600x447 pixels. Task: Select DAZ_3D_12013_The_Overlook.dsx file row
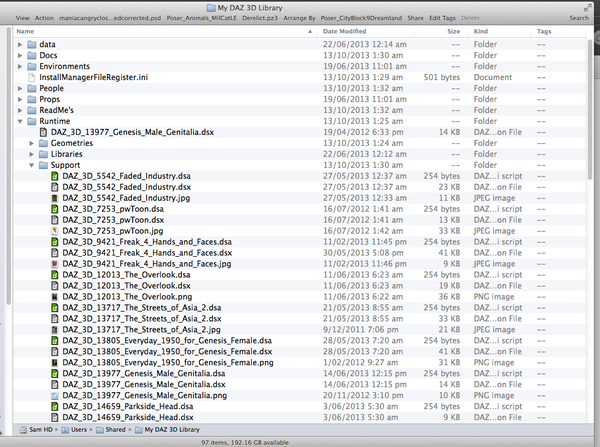(299, 286)
